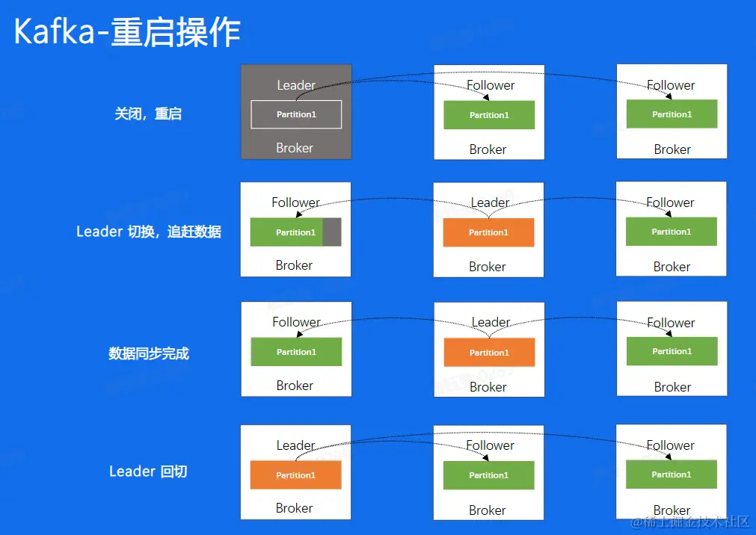The width and height of the screenshot is (756, 535).
Task: Click "Follower" above the partially gray Partition1
Action: click(x=295, y=202)
